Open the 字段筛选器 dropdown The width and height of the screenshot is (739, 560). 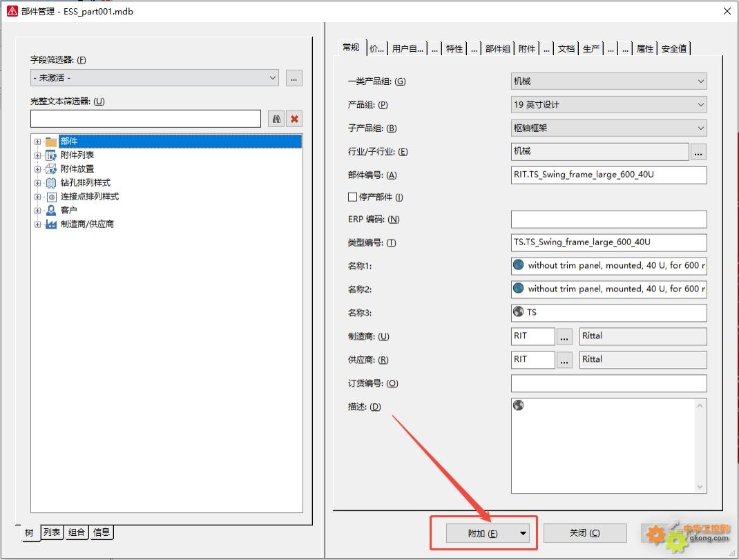click(272, 78)
